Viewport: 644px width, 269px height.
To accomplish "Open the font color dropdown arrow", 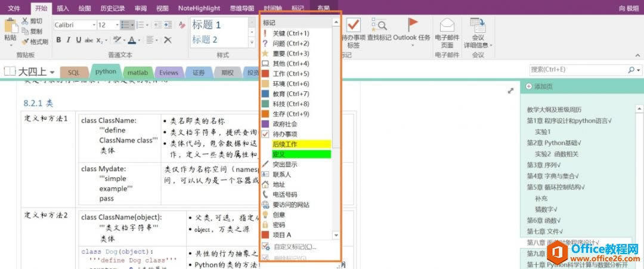I will coord(138,40).
